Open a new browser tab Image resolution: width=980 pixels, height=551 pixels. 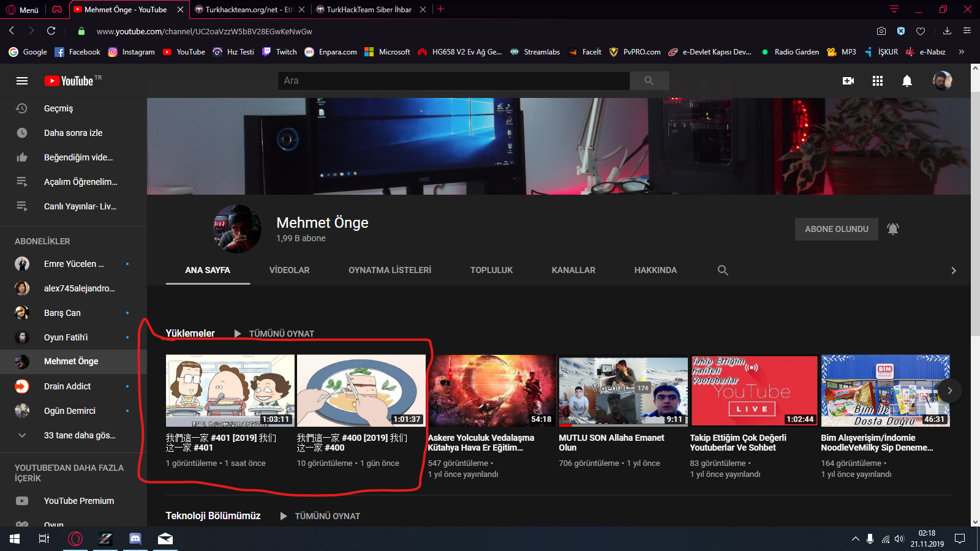pos(440,9)
